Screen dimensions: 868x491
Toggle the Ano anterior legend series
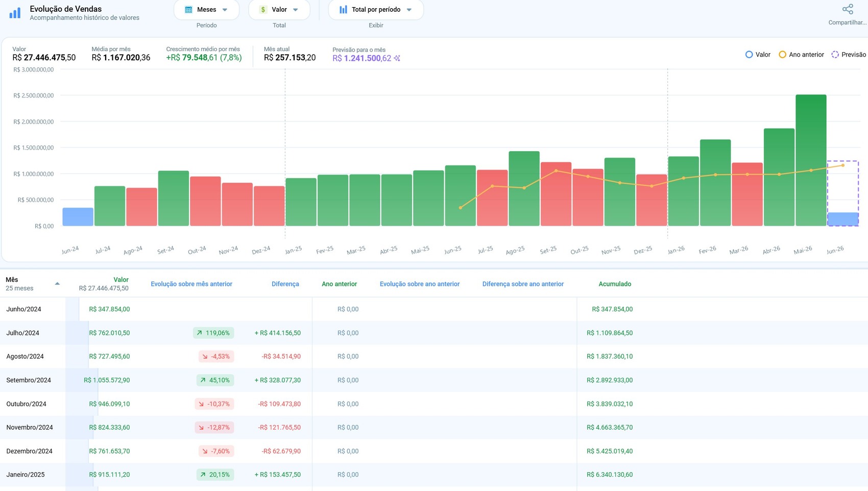click(801, 55)
